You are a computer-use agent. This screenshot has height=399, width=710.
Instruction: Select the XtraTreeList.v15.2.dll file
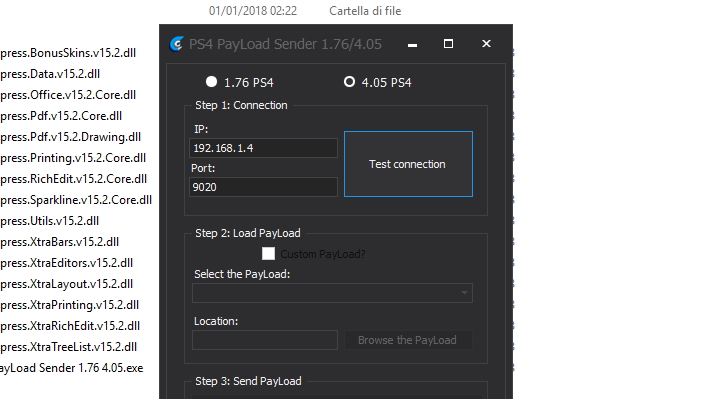68,347
